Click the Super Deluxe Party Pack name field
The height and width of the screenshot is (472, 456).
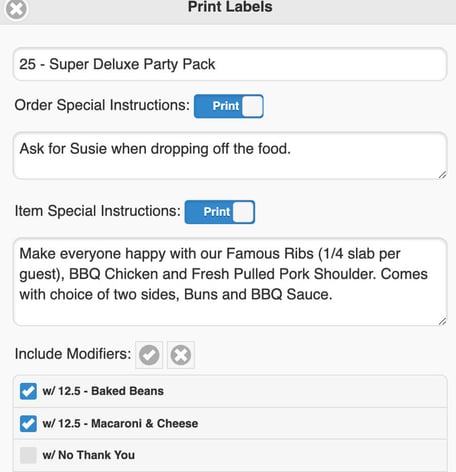(230, 64)
